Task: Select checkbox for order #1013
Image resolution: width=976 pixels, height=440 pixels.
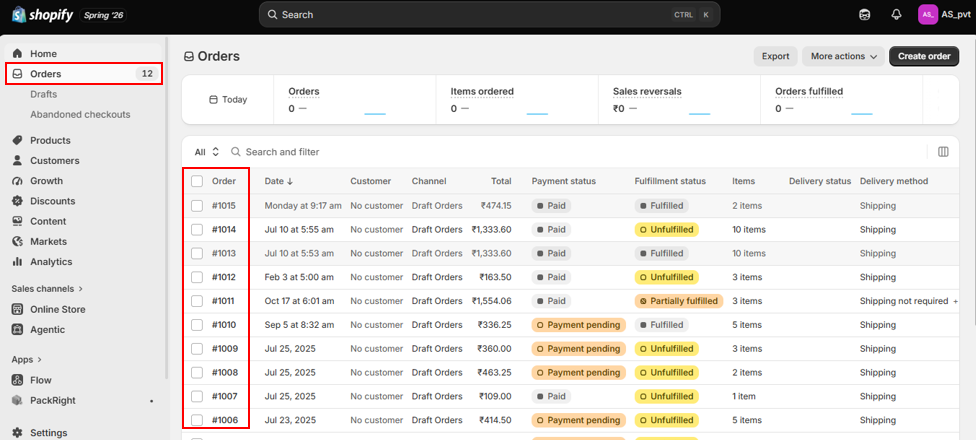Action: tap(197, 253)
